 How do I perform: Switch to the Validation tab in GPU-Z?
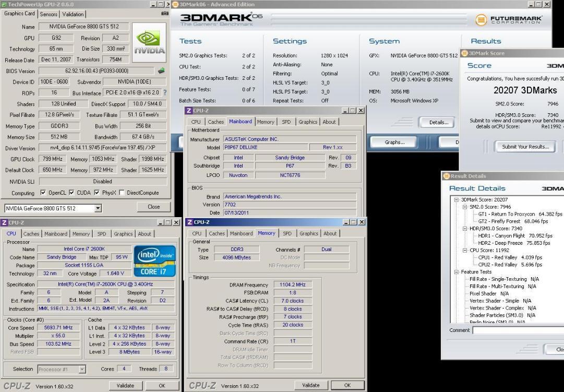click(x=73, y=14)
